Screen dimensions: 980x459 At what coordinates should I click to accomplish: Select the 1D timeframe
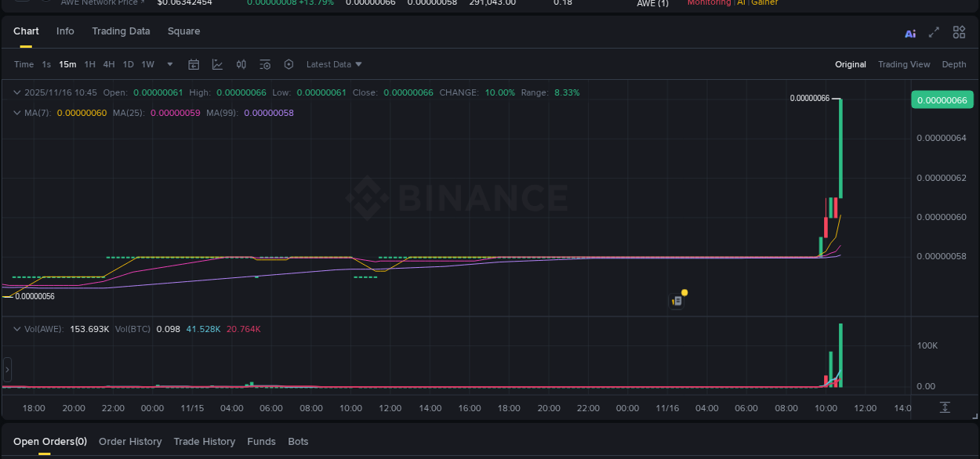pos(128,64)
